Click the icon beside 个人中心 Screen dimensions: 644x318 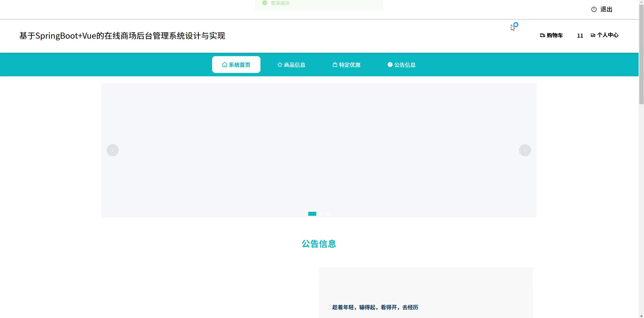[593, 35]
